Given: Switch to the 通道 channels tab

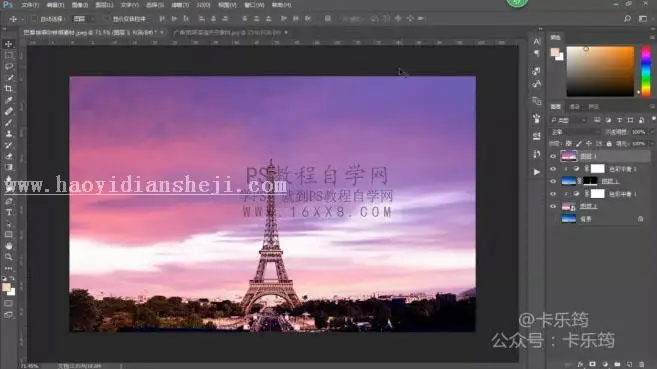Looking at the screenshot, I should point(575,107).
